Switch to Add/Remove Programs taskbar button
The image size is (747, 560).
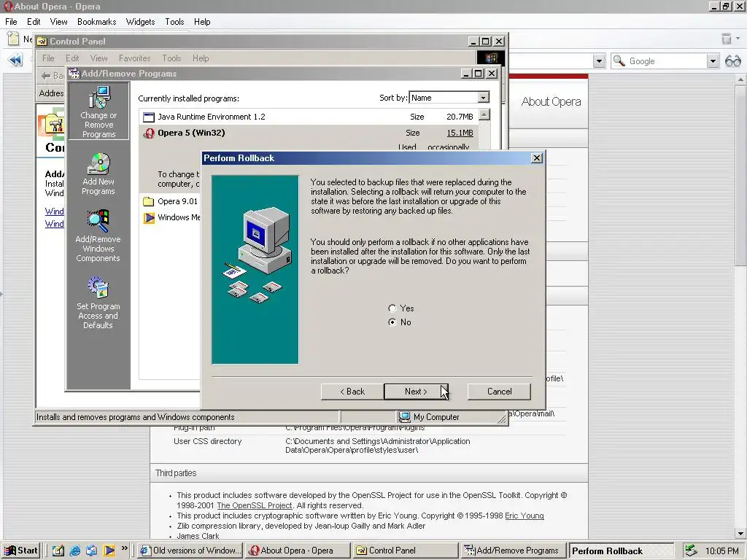coord(513,551)
